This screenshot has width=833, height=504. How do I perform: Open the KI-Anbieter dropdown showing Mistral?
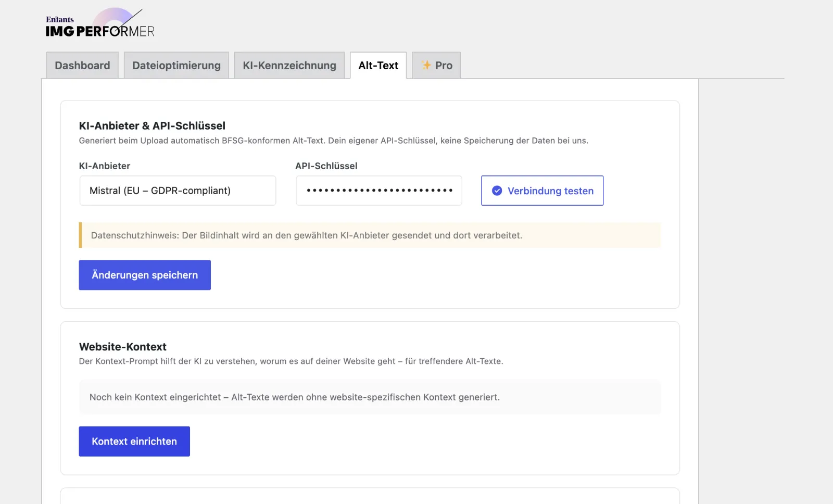click(x=178, y=191)
